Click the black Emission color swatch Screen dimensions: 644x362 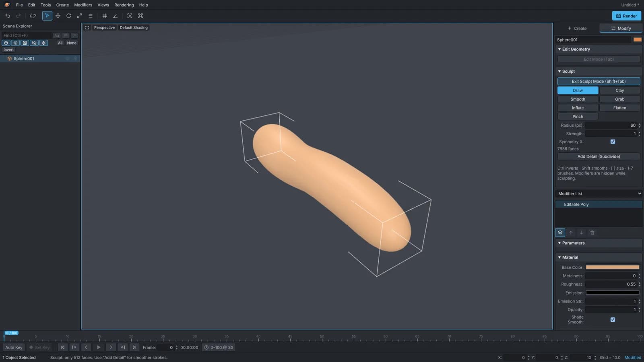tap(612, 293)
